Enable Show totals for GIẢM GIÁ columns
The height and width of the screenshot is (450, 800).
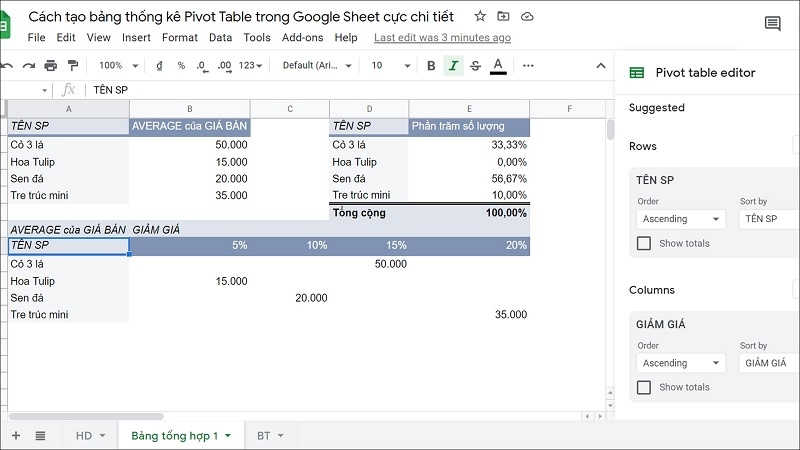[644, 387]
